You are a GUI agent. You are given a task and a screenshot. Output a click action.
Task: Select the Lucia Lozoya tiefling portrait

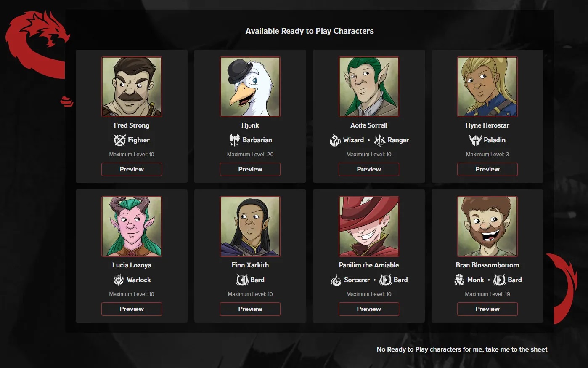click(x=132, y=227)
